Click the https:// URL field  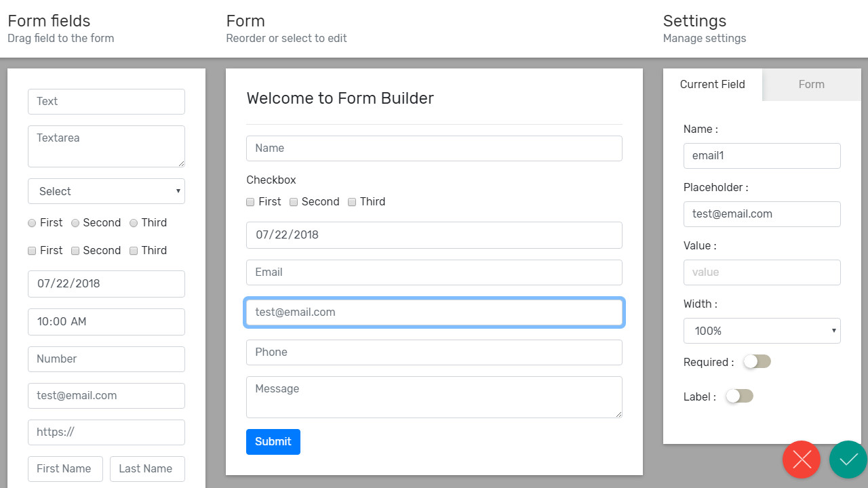[106, 432]
